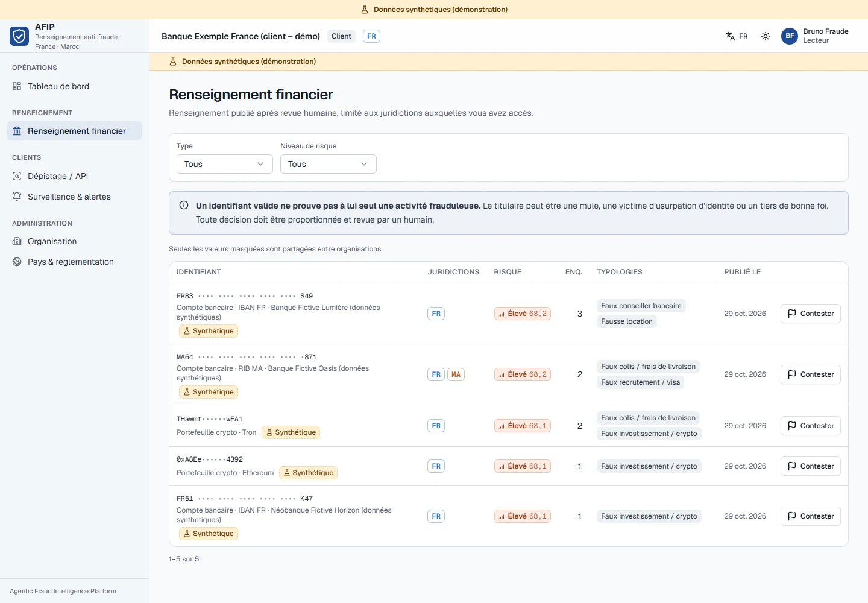Contest the THawmt Tron wallet entry
The height and width of the screenshot is (603, 868).
point(811,426)
